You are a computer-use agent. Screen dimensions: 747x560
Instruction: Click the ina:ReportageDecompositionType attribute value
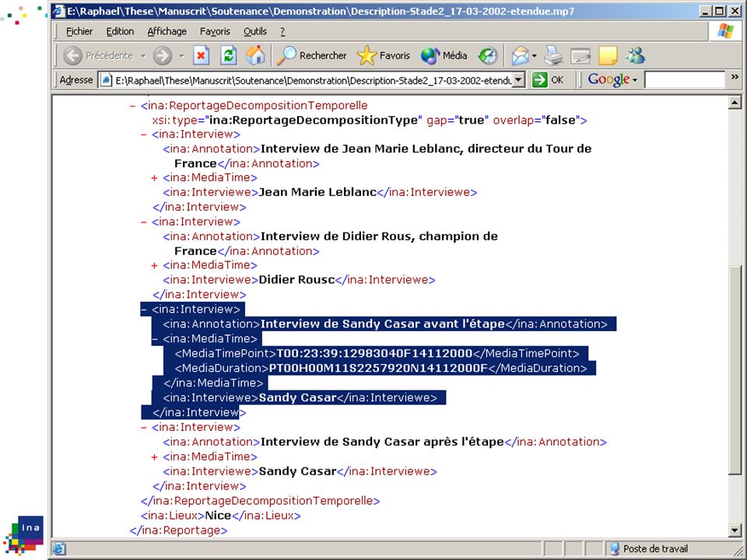tap(314, 121)
